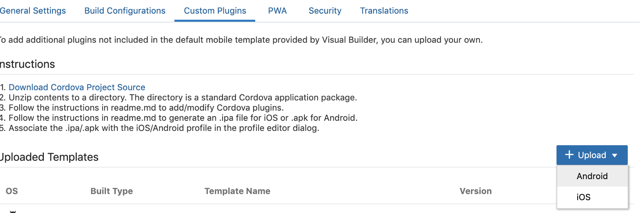Screen dimensions: 644x213
Task: Click the plus icon on the Upload button
Action: [x=569, y=155]
